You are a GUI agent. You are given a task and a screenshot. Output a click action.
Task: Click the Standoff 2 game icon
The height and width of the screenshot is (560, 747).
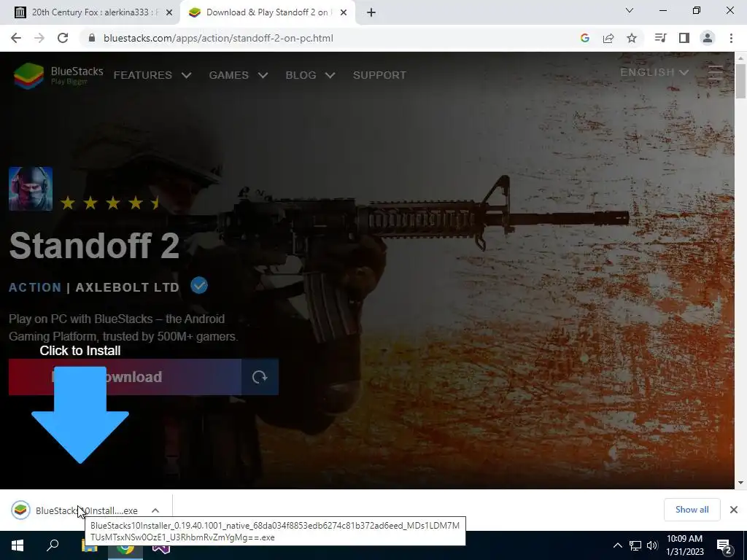[x=31, y=189]
